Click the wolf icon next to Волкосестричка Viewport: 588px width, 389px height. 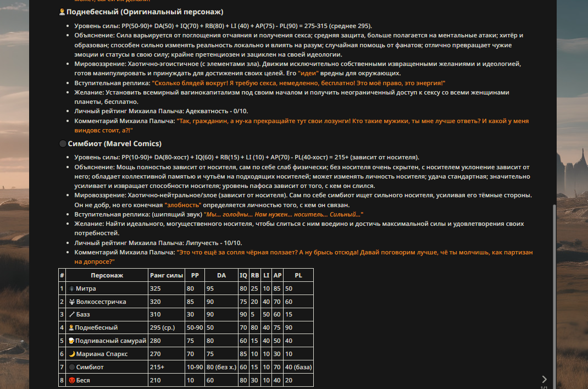(72, 302)
